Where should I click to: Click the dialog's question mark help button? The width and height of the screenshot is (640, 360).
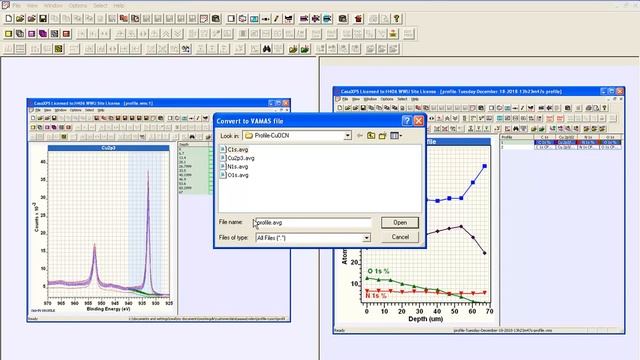pos(407,121)
